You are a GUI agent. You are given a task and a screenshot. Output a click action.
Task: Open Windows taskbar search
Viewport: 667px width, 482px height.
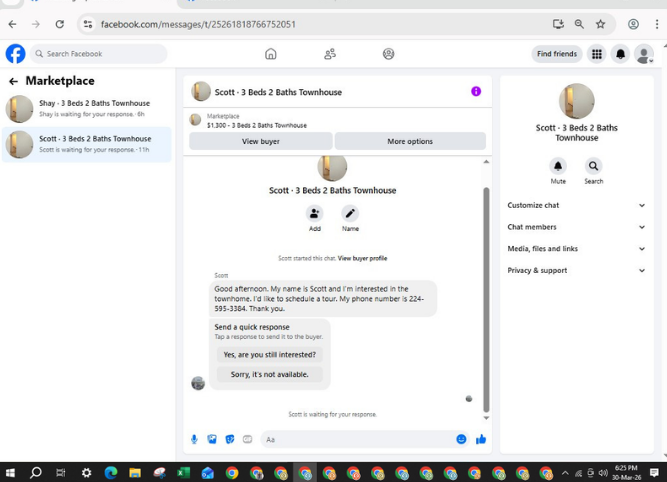(x=36, y=472)
